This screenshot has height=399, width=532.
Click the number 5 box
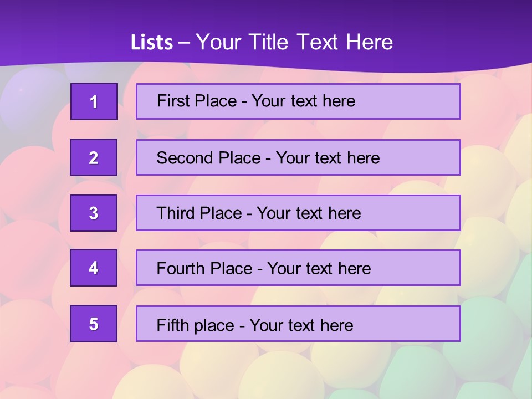click(94, 324)
